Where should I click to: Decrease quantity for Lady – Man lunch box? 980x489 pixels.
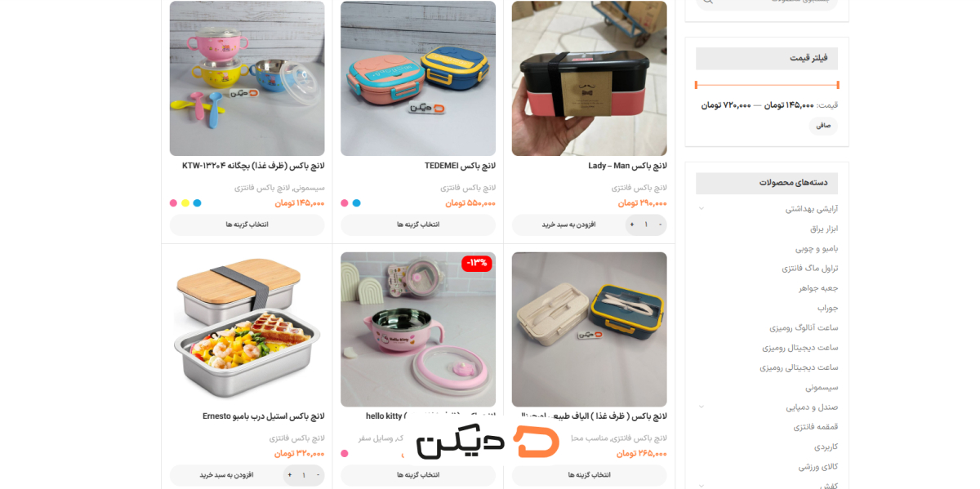pos(660,224)
